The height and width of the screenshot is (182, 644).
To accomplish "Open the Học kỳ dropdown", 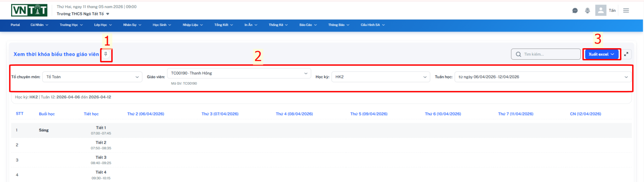I will [x=381, y=77].
